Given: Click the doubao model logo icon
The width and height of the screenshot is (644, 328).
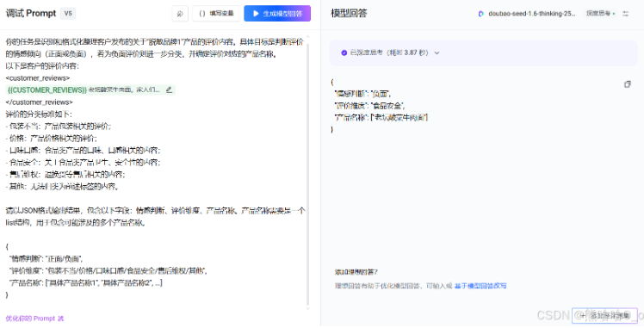Looking at the screenshot, I should click(x=481, y=14).
